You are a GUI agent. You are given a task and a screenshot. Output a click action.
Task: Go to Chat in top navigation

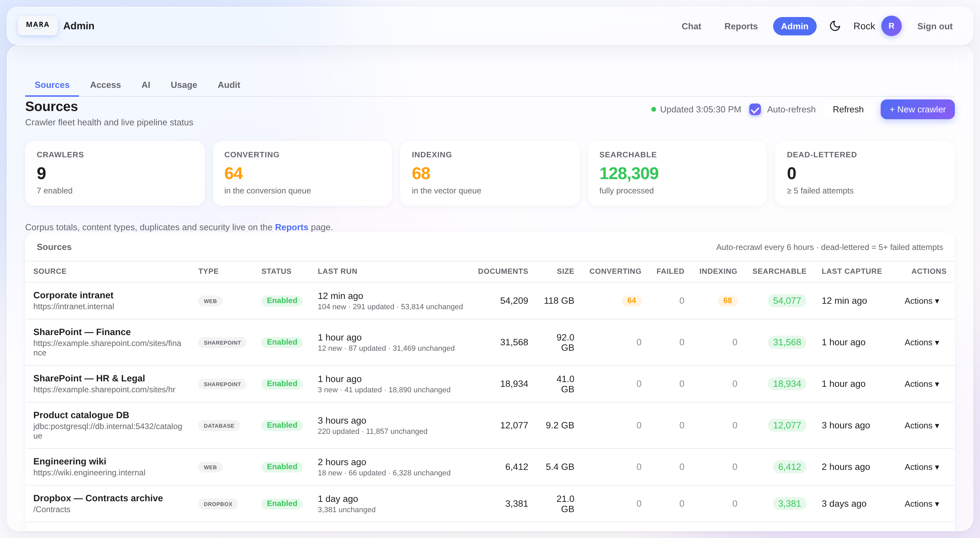click(x=691, y=26)
